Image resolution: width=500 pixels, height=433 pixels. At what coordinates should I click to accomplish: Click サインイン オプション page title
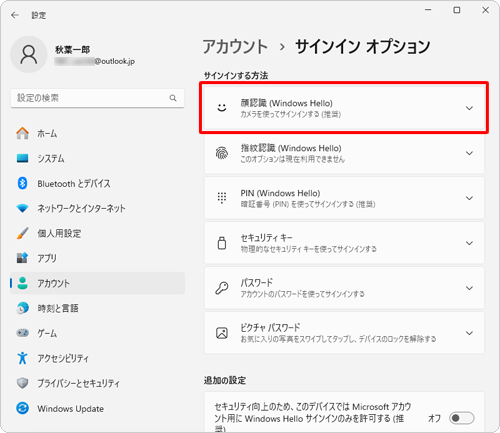point(363,46)
